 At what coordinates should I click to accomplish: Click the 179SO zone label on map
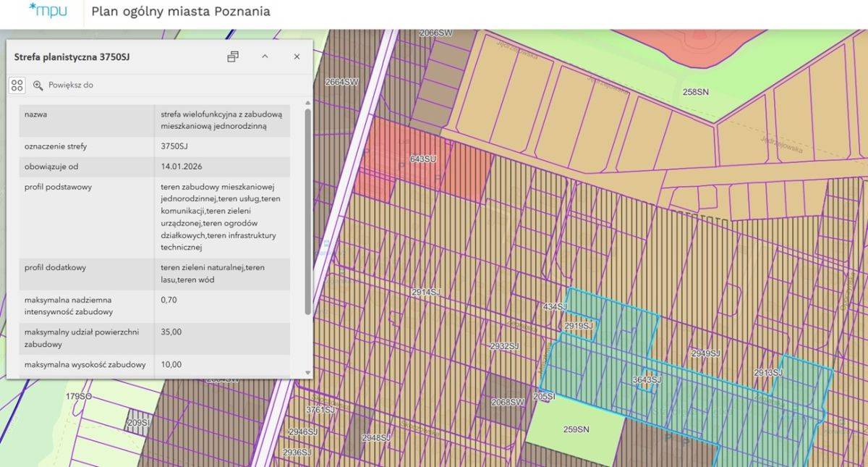79,397
